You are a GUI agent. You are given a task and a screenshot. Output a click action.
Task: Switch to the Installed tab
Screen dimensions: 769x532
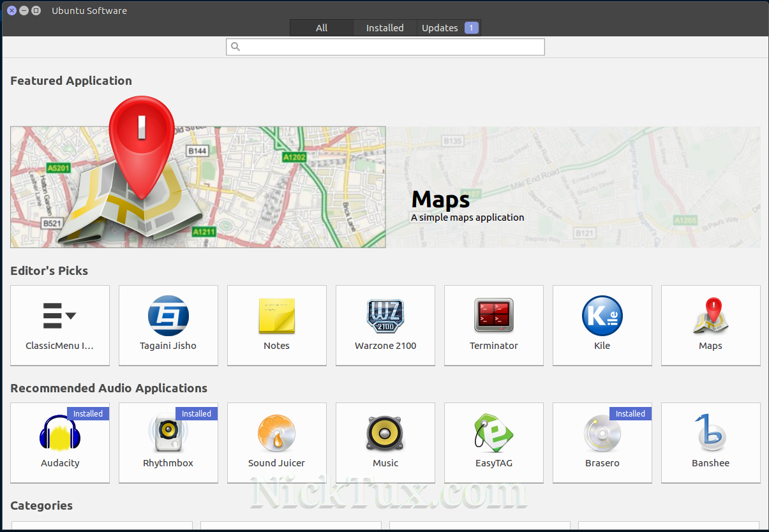click(x=385, y=28)
